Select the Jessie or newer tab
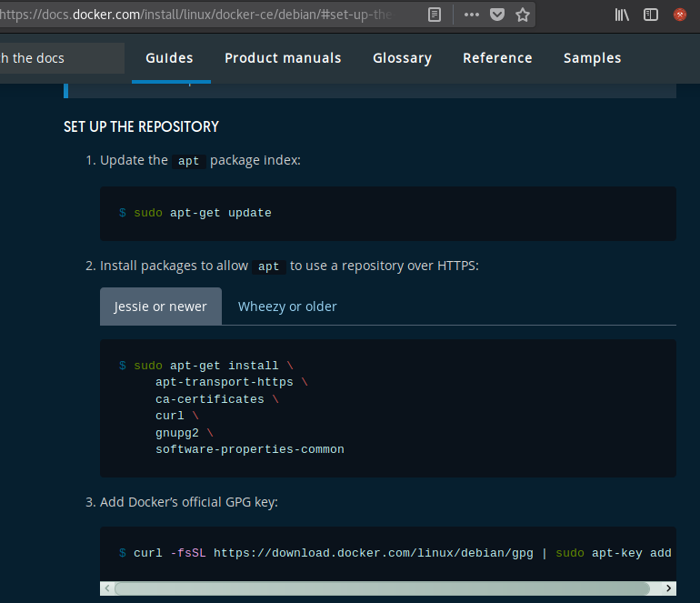The image size is (700, 603). pyautogui.click(x=161, y=307)
